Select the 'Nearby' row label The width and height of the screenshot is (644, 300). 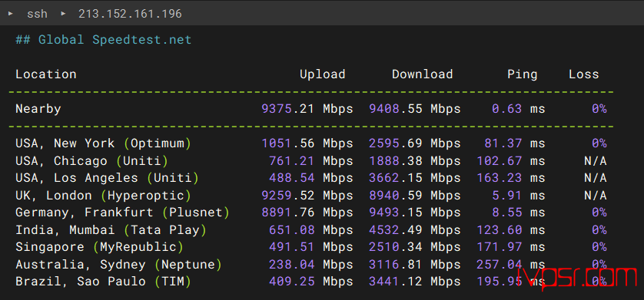pyautogui.click(x=38, y=109)
